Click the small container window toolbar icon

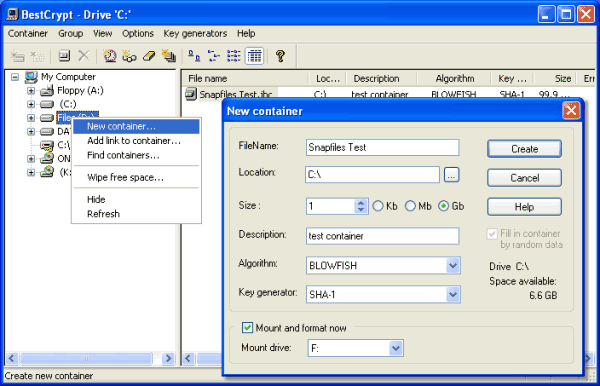[64, 56]
